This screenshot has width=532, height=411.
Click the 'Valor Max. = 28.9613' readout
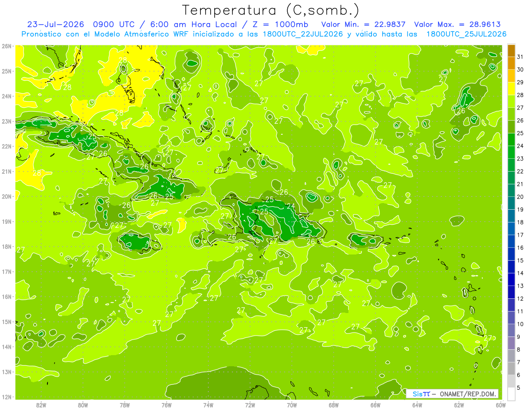tap(458, 24)
